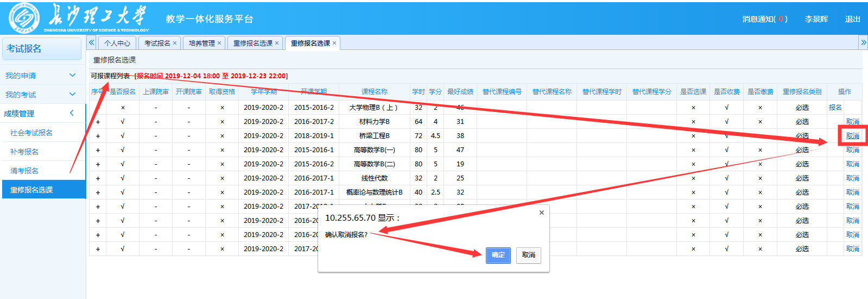Expand the 我的申请 sidebar section
Screen dimensions: 868x299
(72, 76)
